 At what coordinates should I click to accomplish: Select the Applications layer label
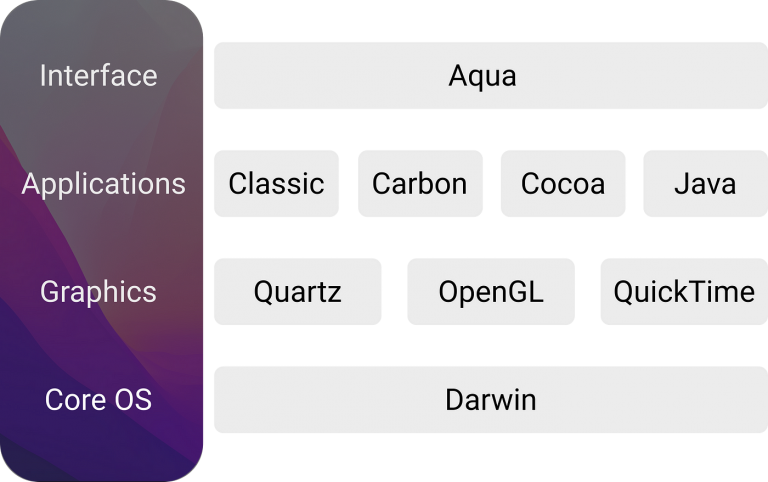click(x=103, y=185)
